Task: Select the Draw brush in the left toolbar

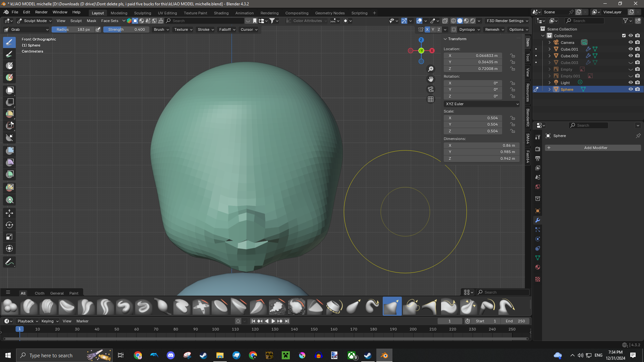Action: click(9, 42)
